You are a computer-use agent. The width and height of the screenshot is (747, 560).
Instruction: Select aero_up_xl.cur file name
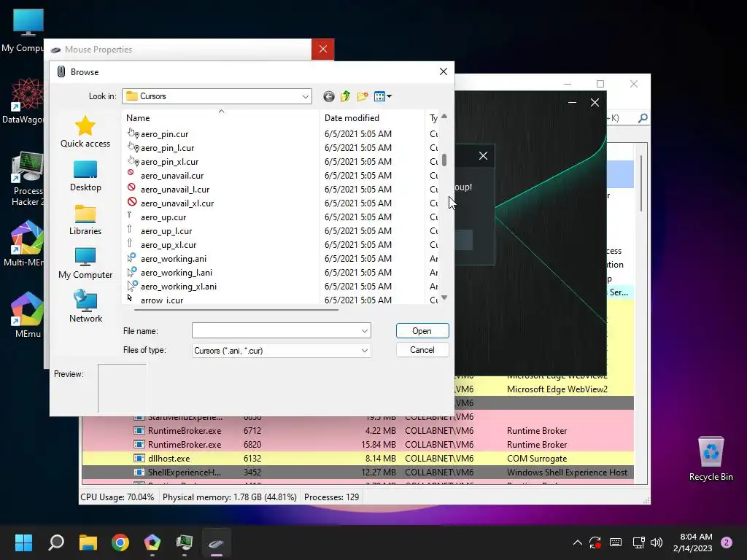point(169,245)
